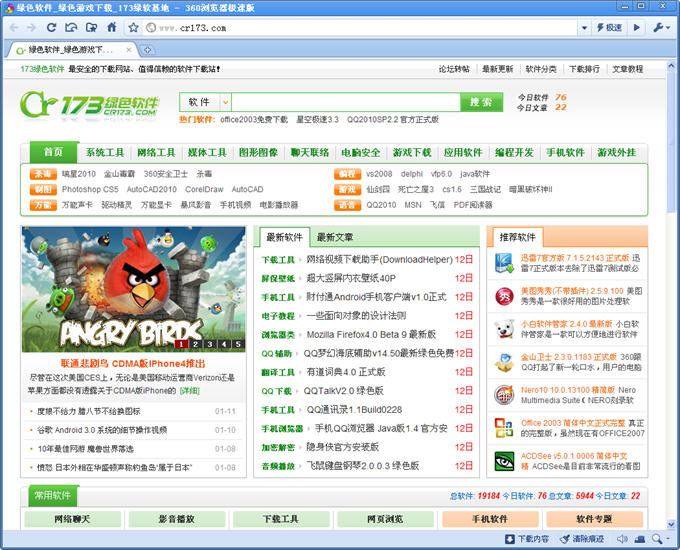This screenshot has width=680, height=550.
Task: Close the 绿色软件 browser tab
Action: [x=129, y=50]
